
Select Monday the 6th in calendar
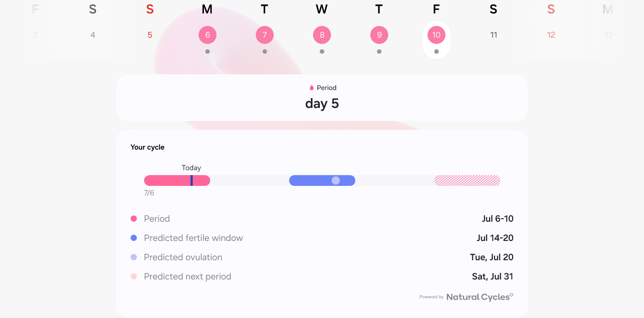point(208,35)
